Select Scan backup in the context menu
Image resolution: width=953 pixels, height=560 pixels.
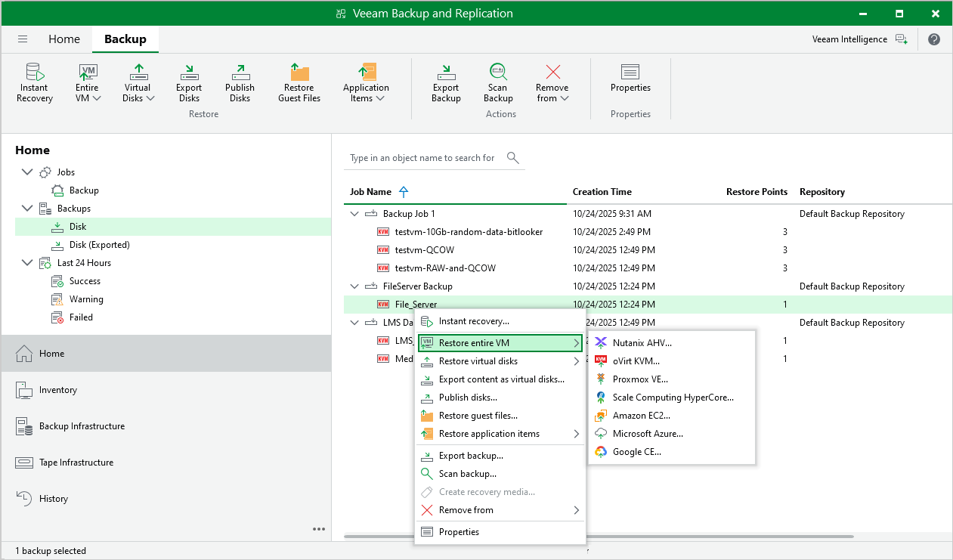coord(467,474)
